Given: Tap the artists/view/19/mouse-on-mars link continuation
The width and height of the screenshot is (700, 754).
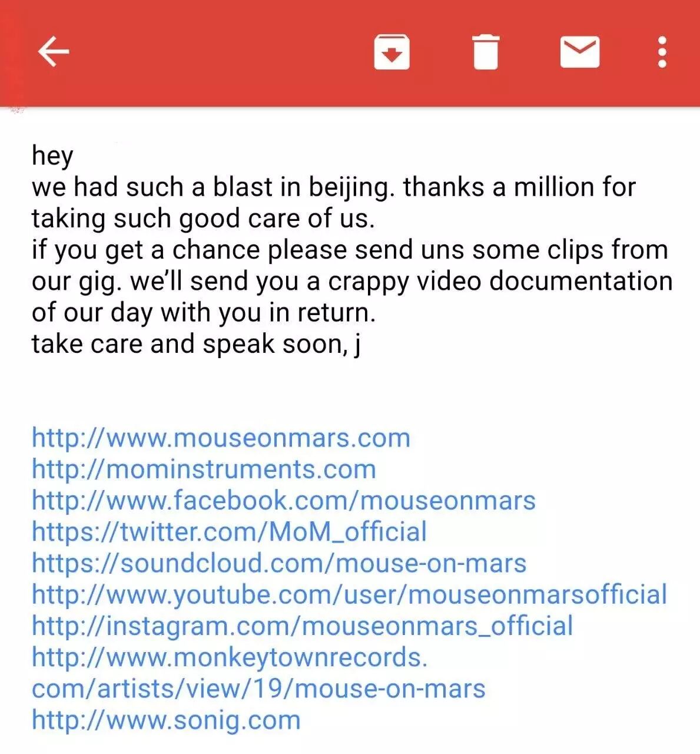Looking at the screenshot, I should [258, 689].
